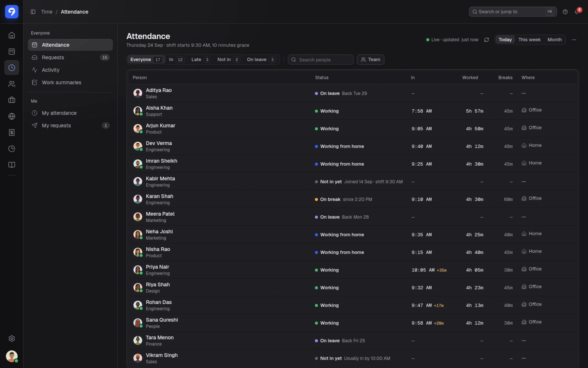The image size is (588, 368).
Task: Open the Home icon in the left rail
Action: tap(12, 35)
